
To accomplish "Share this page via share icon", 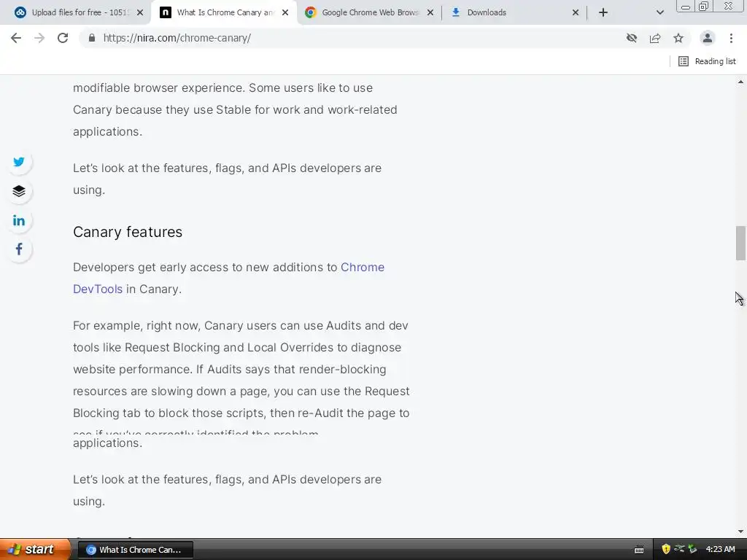I will (655, 38).
